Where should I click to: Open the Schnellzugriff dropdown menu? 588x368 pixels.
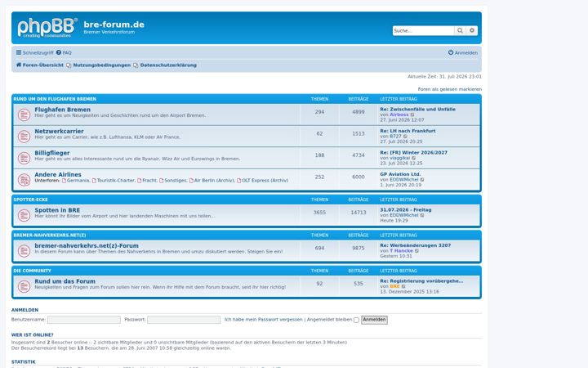pos(34,52)
